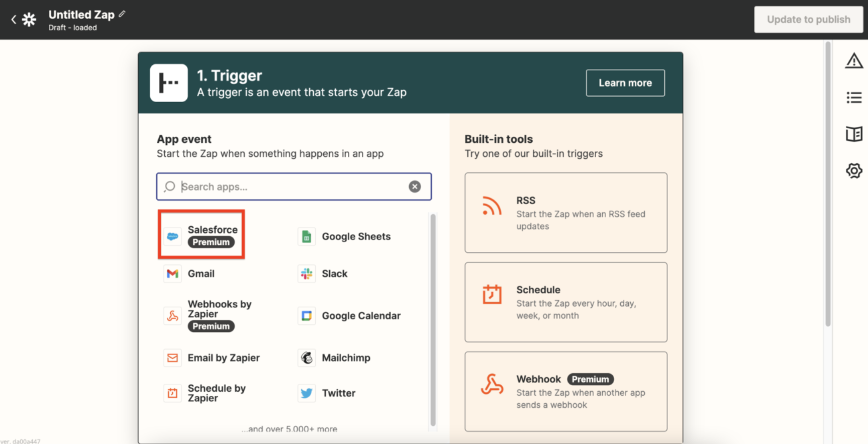Click the Trigger step icon in header
The height and width of the screenshot is (444, 868).
tap(169, 83)
